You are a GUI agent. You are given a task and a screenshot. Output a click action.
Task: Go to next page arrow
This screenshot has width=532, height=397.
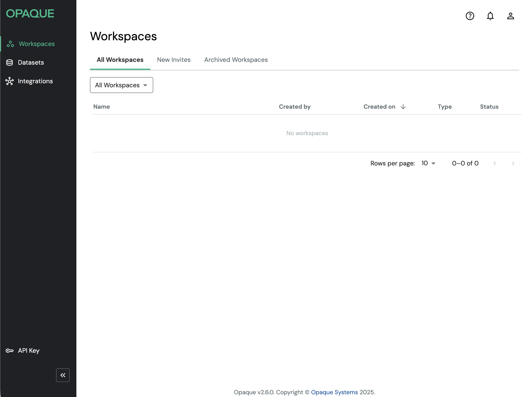513,163
